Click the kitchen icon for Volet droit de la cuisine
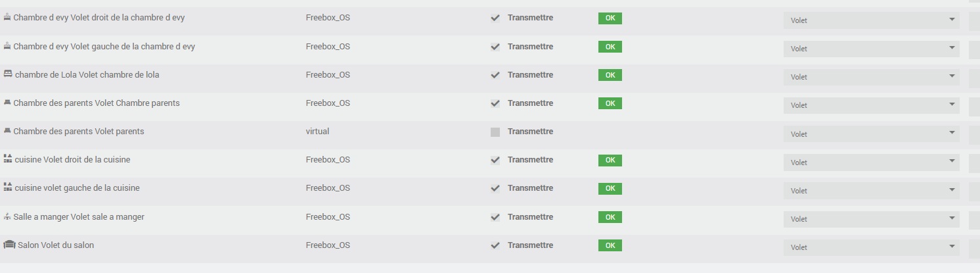This screenshot has height=273, width=980. click(x=8, y=159)
